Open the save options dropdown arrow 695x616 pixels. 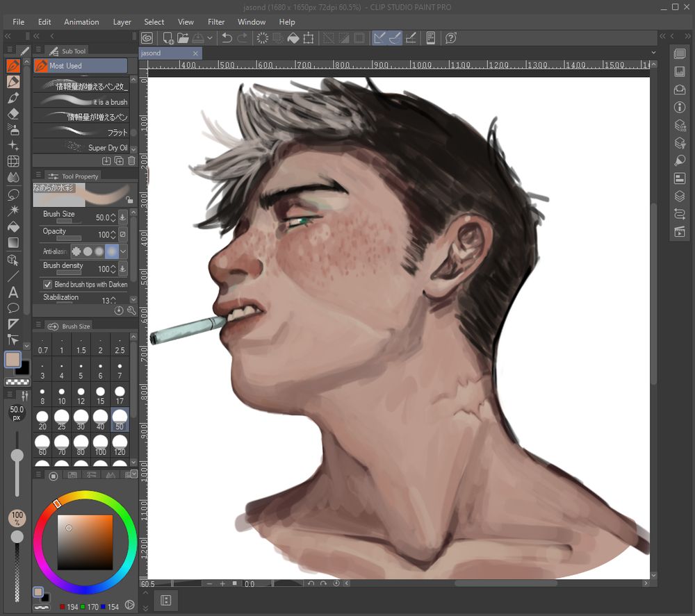coord(210,38)
